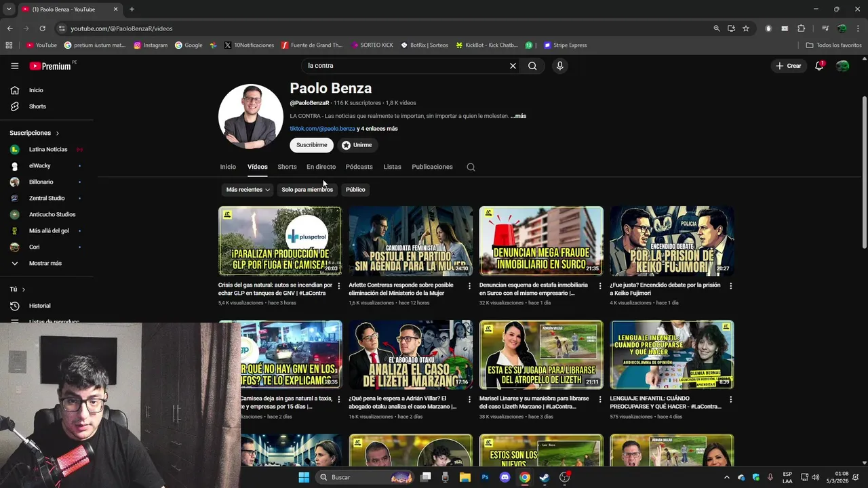Viewport: 868px width, 488px height.
Task: Click Suscribirme button
Action: click(x=311, y=145)
